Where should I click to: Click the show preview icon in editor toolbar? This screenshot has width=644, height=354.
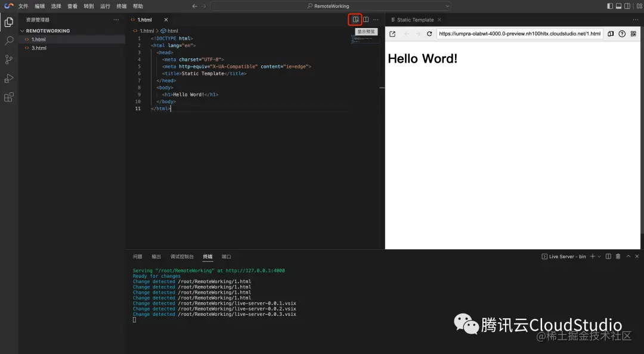(x=355, y=19)
